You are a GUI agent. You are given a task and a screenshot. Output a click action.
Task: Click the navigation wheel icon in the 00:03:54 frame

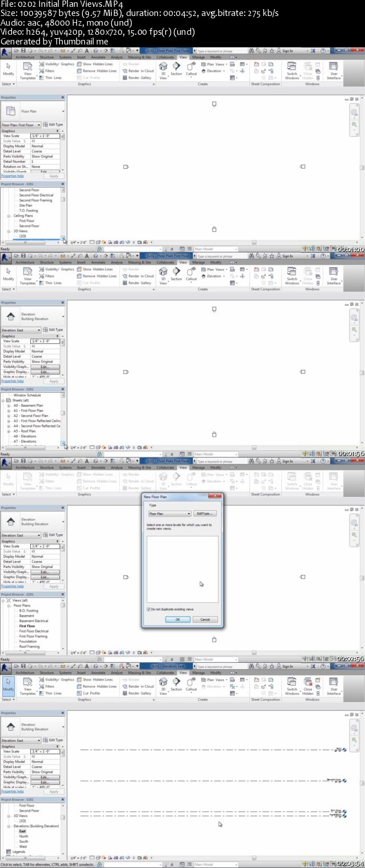[354, 728]
